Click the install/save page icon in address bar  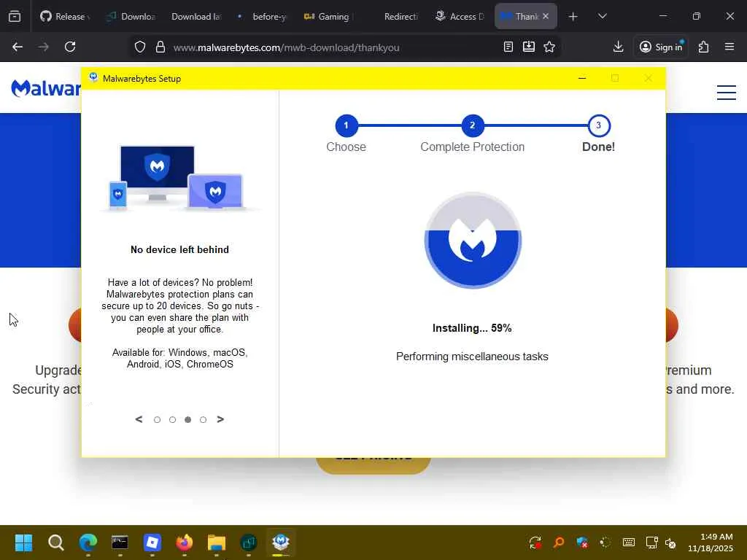529,47
